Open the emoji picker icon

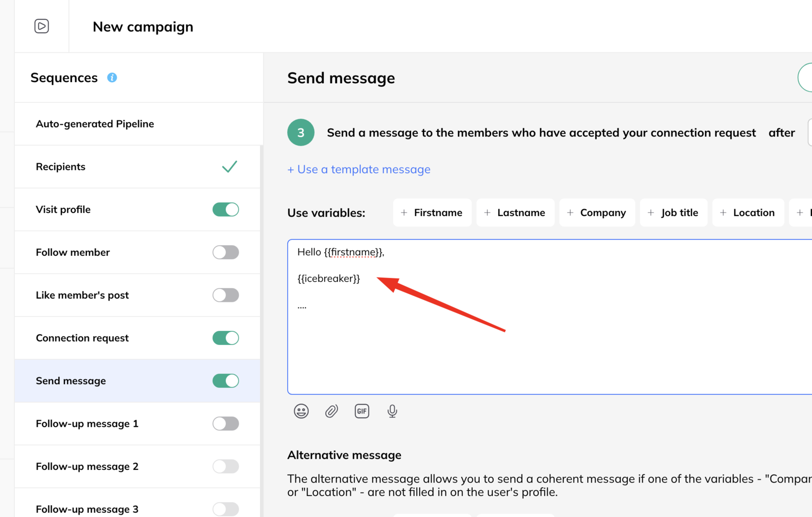click(301, 411)
